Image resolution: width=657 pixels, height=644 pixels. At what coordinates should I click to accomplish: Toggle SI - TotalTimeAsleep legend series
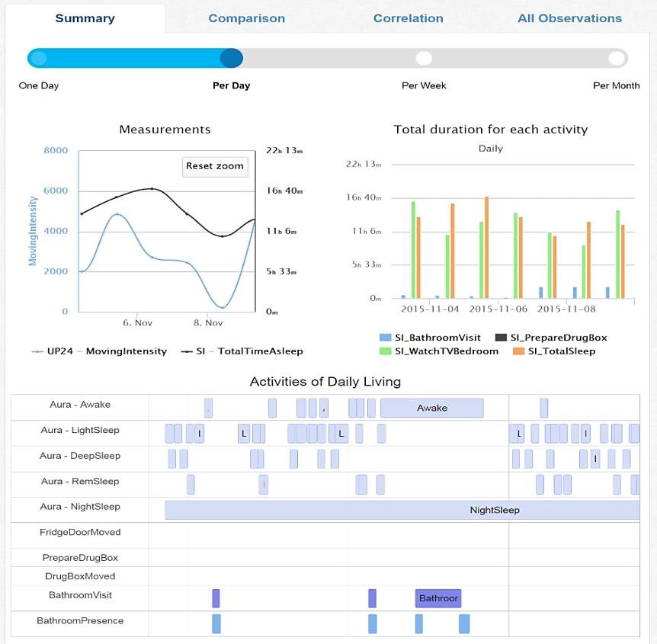tap(242, 351)
